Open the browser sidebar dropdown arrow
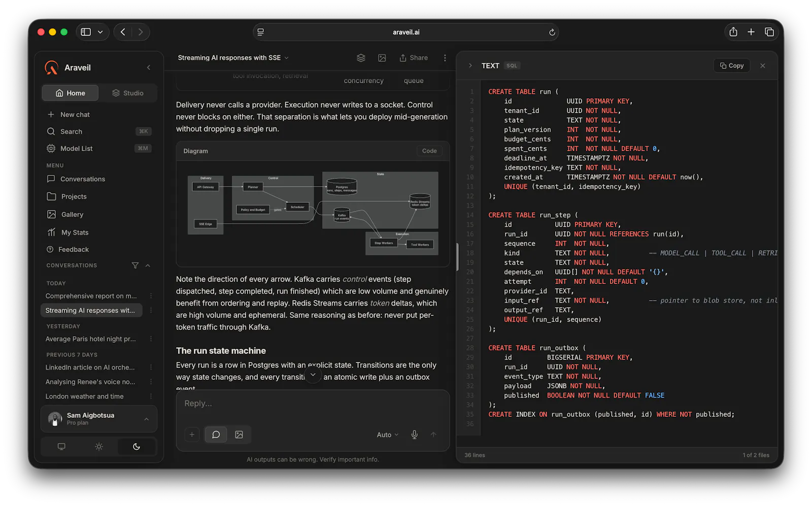Viewport: 812px width, 506px height. click(x=100, y=32)
